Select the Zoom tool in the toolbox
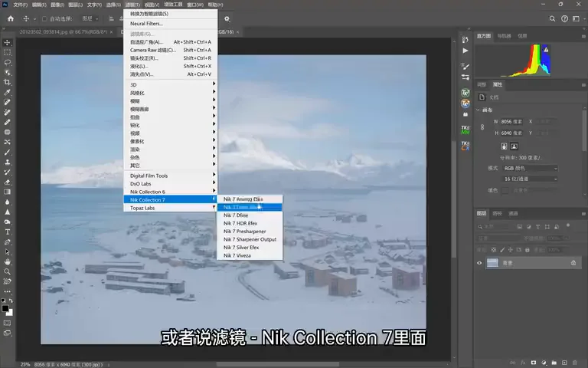The image size is (588, 368). [7, 271]
